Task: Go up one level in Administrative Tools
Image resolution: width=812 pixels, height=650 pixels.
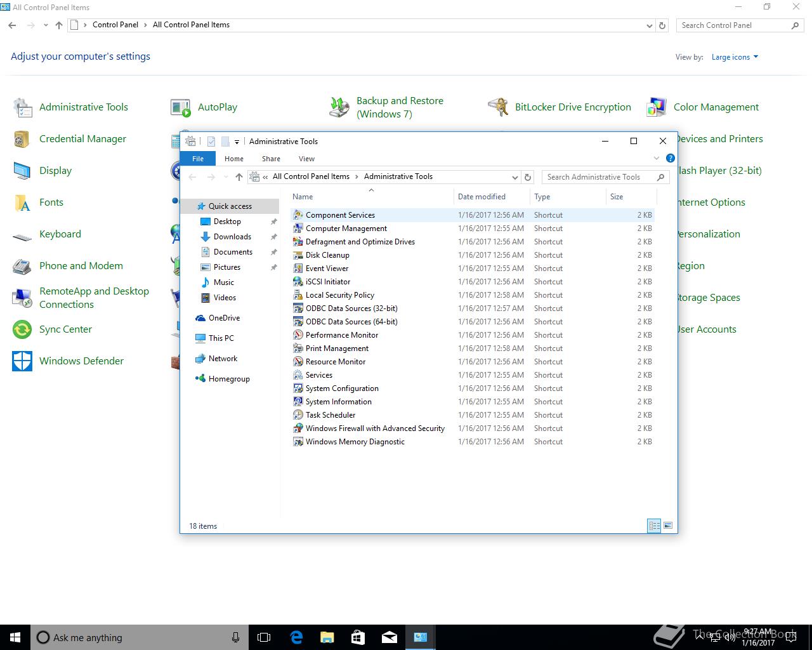Action: pyautogui.click(x=239, y=177)
